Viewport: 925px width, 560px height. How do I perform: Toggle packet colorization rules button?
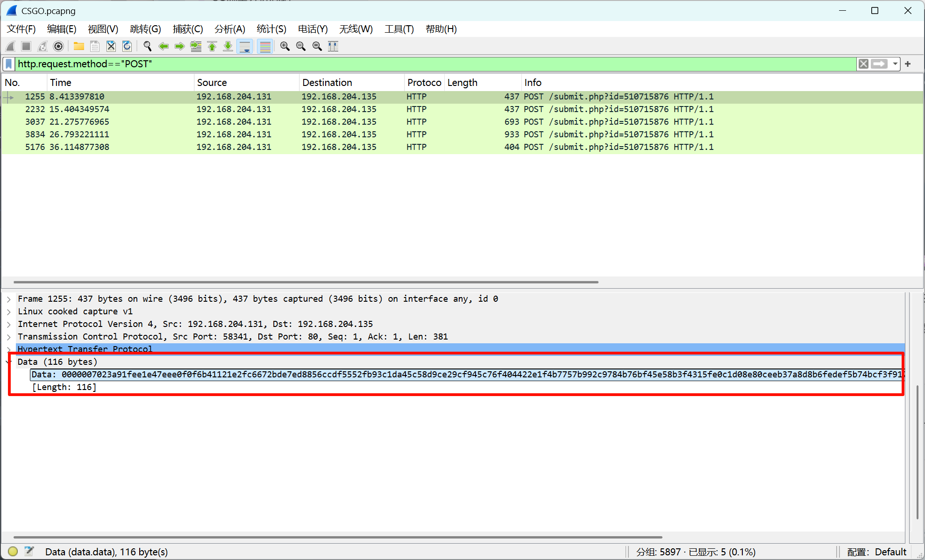(265, 46)
